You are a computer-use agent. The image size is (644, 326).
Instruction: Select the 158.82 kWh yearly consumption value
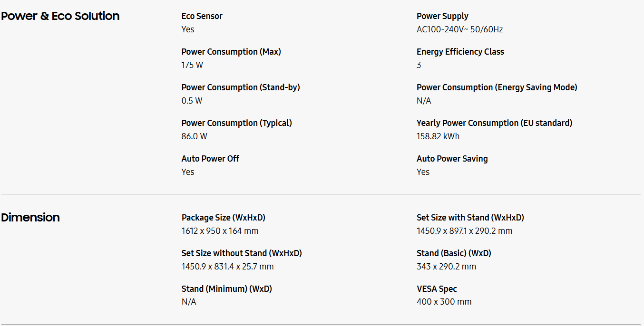pyautogui.click(x=438, y=136)
